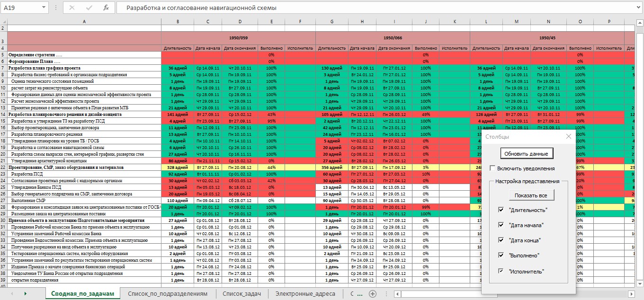The width and height of the screenshot is (644, 300).
Task: Click the cell "Формирование Плана ….."
Action: pos(84,62)
